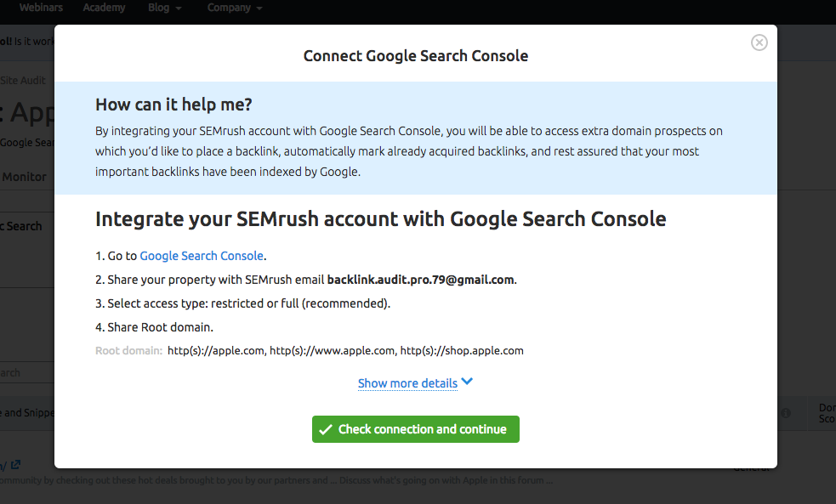Open Webinars in the top navigation
This screenshot has width=836, height=504.
point(41,8)
